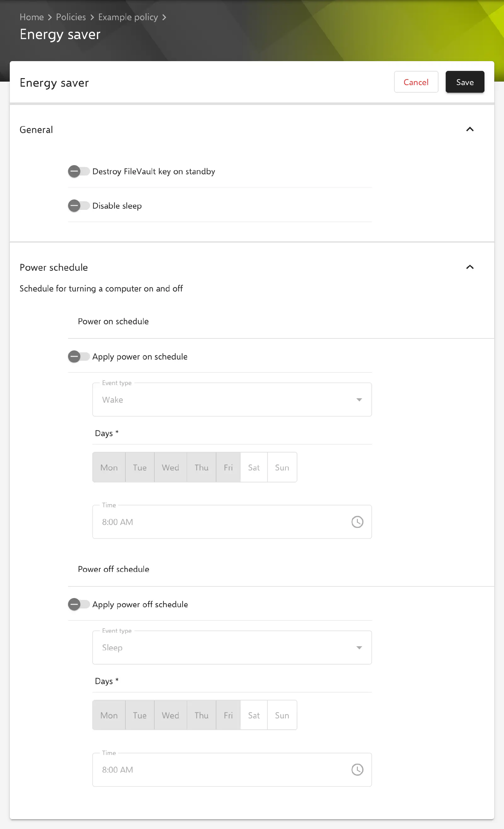Viewport: 504px width, 829px height.
Task: Click the Power off Time input field
Action: [x=232, y=769]
